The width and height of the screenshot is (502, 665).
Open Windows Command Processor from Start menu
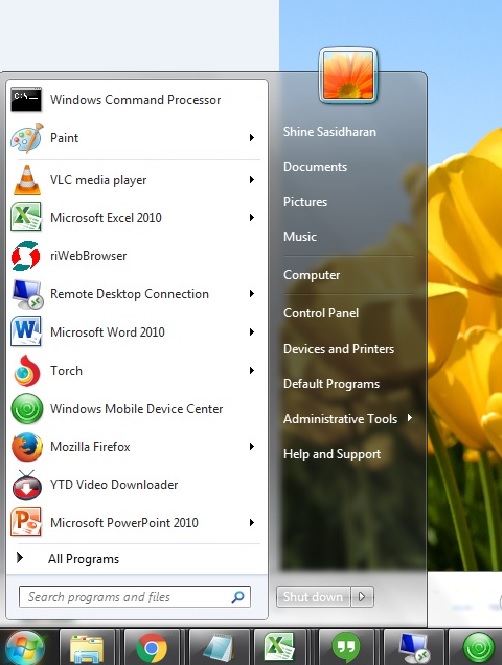click(137, 100)
